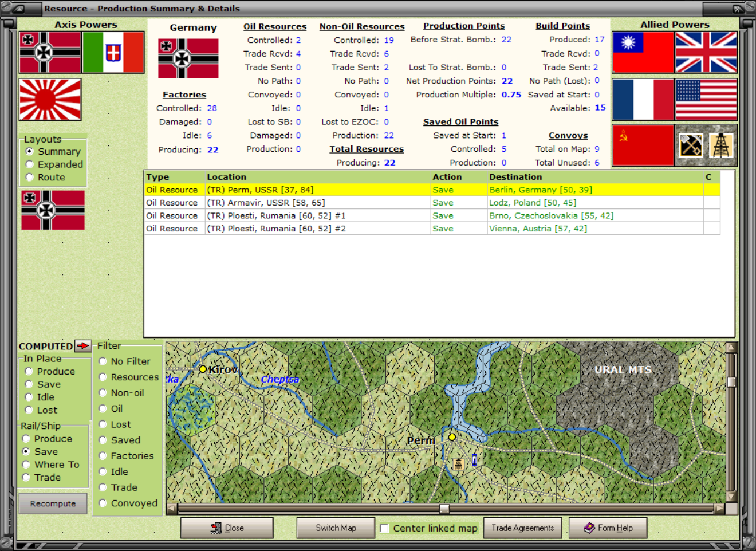Sort table by Action column header
The width and height of the screenshot is (756, 551).
[459, 177]
